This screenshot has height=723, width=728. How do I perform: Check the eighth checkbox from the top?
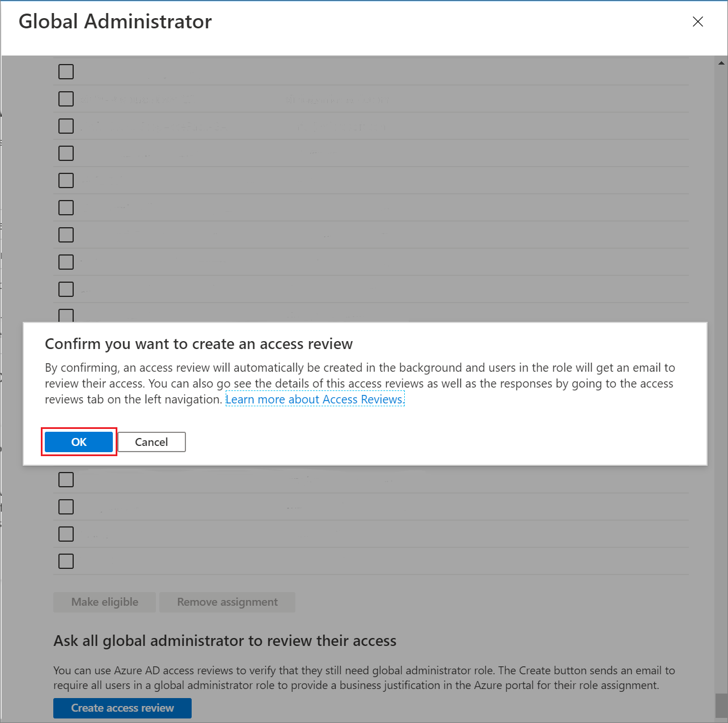click(x=66, y=262)
